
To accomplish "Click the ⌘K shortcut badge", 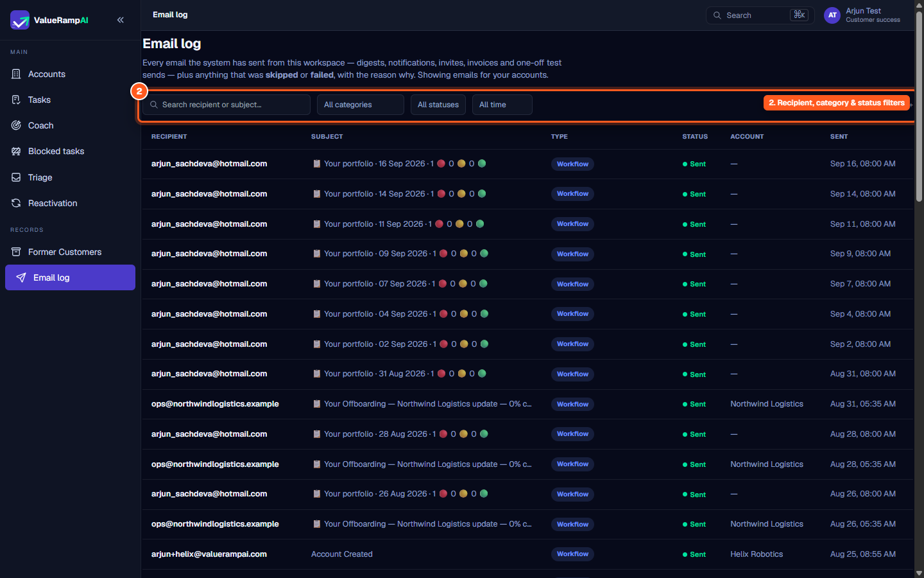I will (799, 15).
